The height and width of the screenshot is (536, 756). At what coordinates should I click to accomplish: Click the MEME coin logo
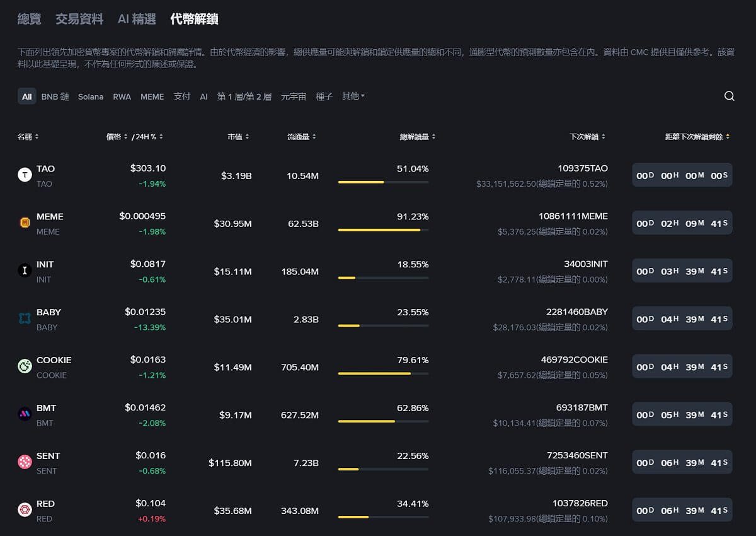(x=25, y=223)
